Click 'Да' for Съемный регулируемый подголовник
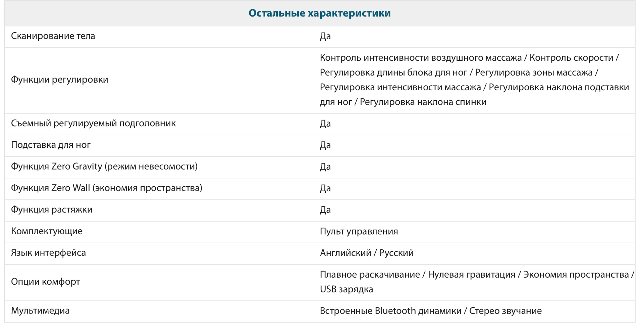Image resolution: width=644 pixels, height=331 pixels. pyautogui.click(x=325, y=124)
